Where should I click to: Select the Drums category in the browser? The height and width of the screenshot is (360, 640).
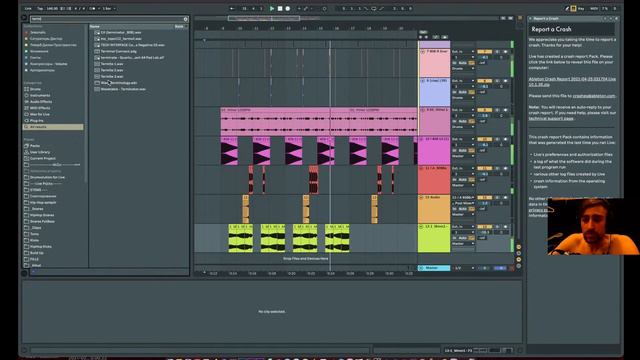[x=36, y=89]
